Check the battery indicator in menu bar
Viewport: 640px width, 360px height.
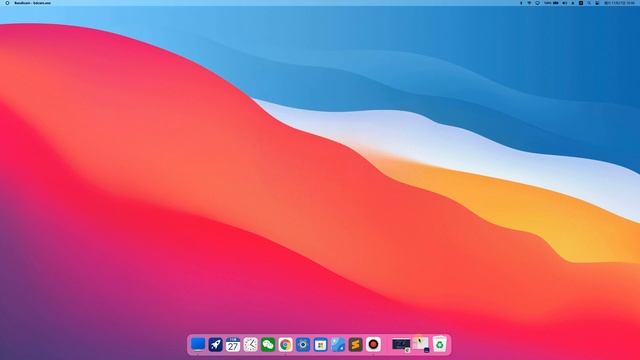551,3
